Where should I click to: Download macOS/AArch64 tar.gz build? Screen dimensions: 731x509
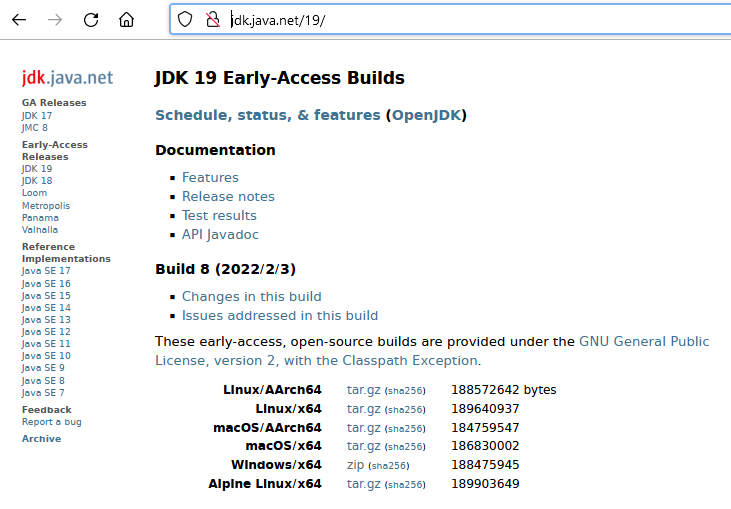[364, 428]
